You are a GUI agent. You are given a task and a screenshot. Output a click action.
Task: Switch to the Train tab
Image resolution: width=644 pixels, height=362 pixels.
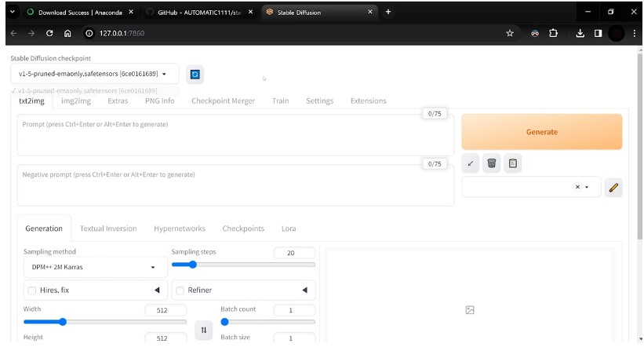(x=281, y=101)
